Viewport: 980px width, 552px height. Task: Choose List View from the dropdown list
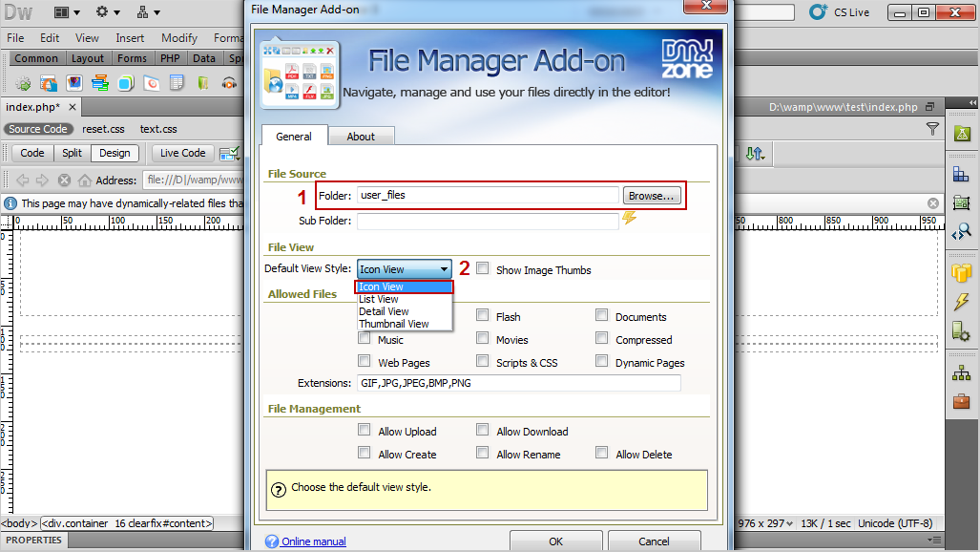[x=404, y=299]
